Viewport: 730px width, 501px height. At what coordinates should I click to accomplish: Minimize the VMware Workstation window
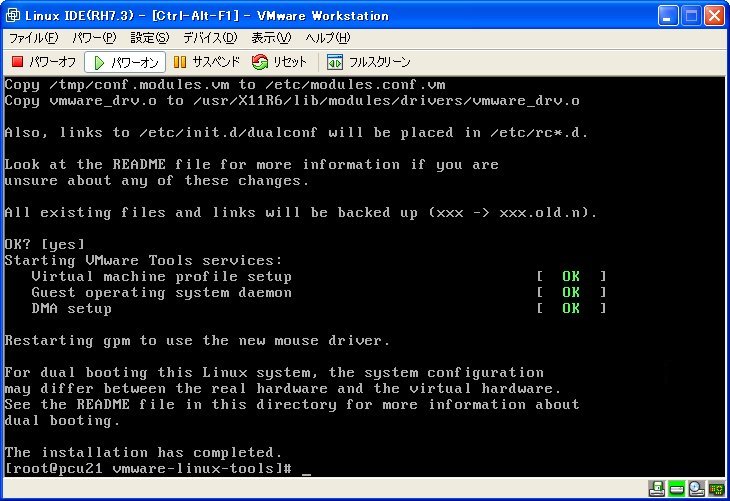tap(668, 15)
